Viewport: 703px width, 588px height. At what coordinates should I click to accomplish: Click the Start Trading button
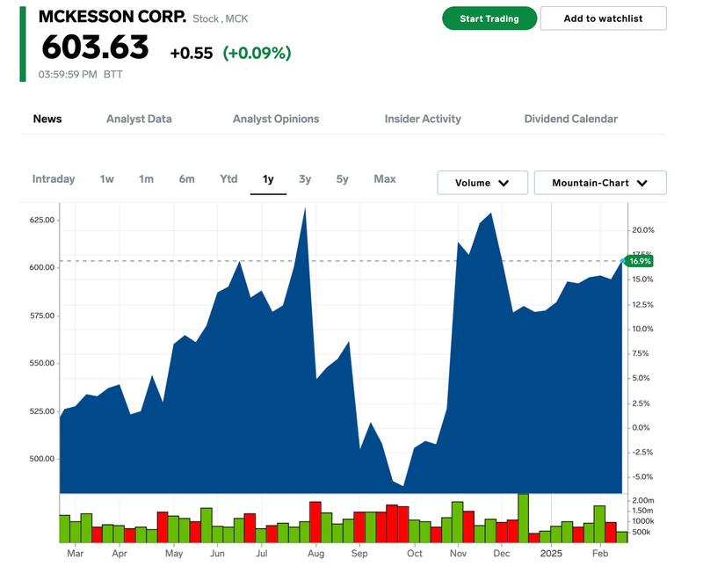click(x=489, y=18)
